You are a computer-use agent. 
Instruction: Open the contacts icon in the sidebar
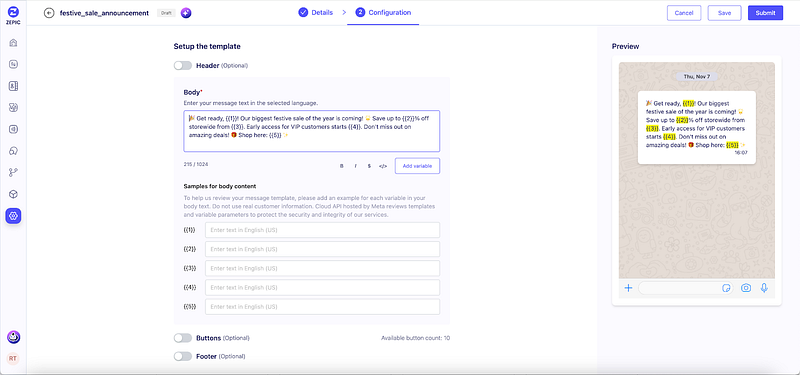pyautogui.click(x=14, y=86)
